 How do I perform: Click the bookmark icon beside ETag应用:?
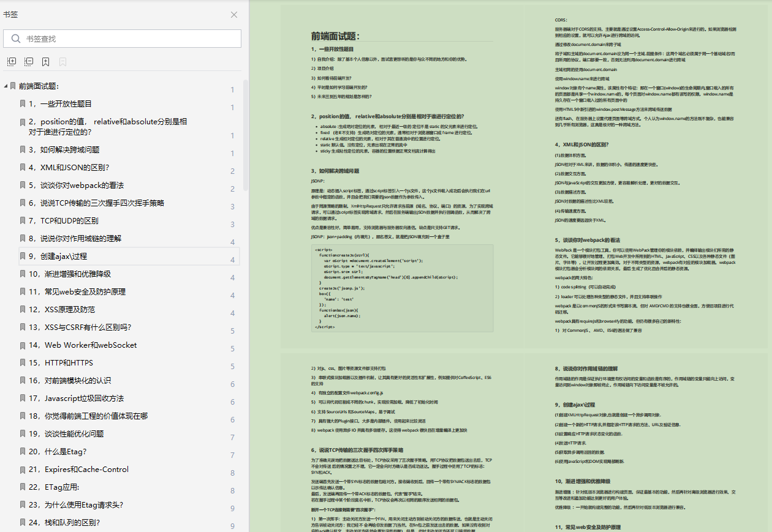point(23,487)
